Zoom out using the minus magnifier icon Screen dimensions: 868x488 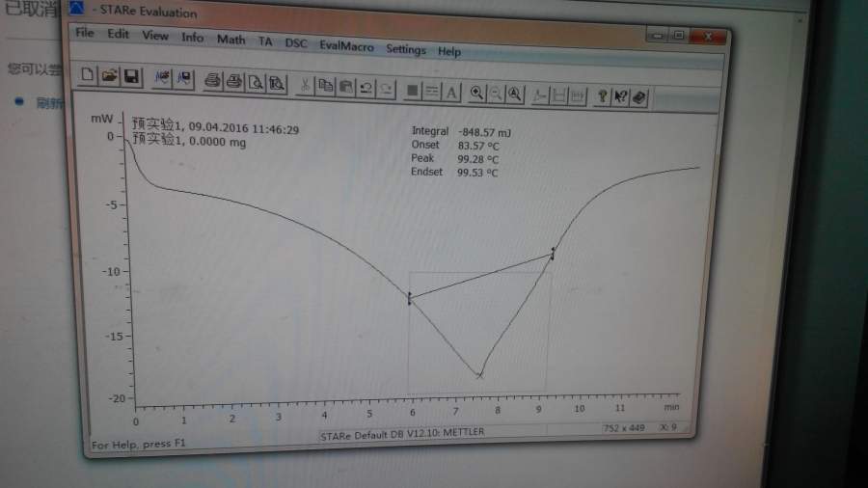coord(496,95)
